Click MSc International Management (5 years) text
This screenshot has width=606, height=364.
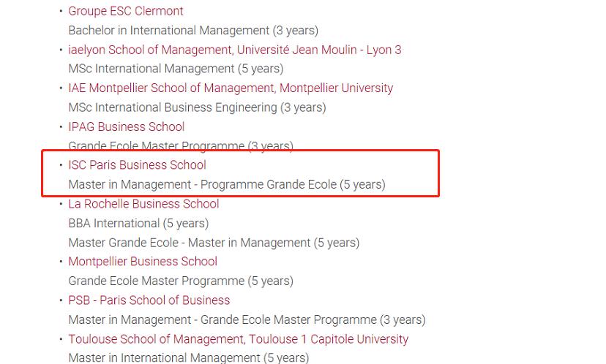(176, 69)
